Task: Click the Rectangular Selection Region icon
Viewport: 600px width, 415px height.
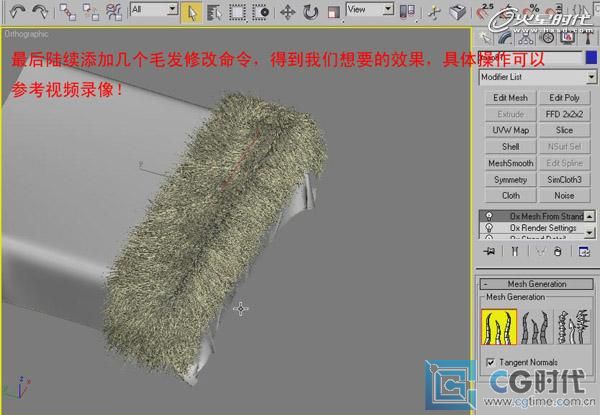Action: pos(238,12)
